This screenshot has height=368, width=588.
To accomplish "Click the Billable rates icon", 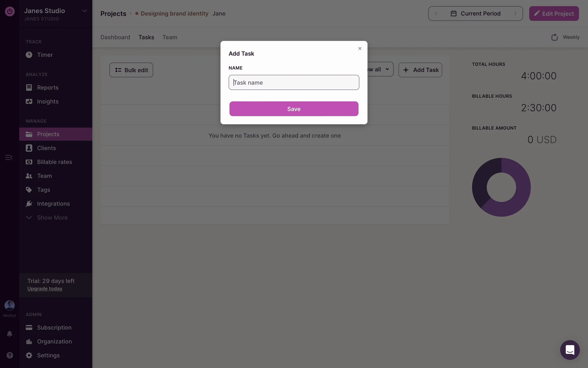I will 29,162.
